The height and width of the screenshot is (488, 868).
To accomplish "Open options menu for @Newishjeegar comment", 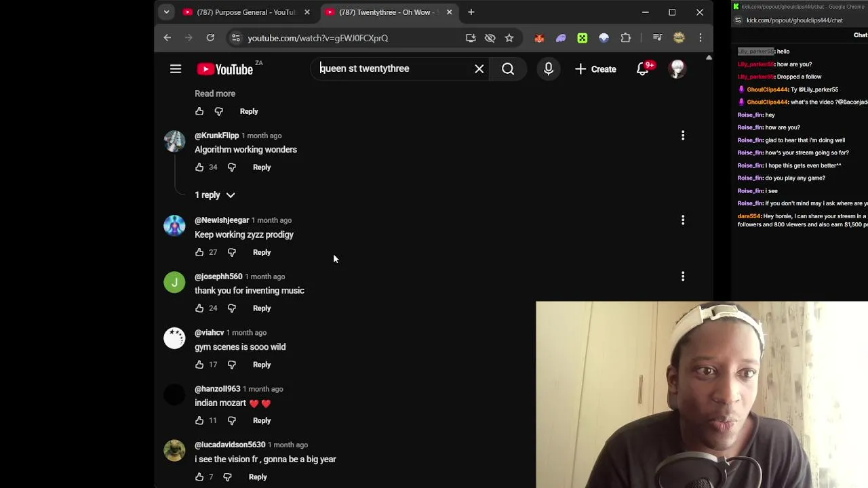I will point(683,220).
